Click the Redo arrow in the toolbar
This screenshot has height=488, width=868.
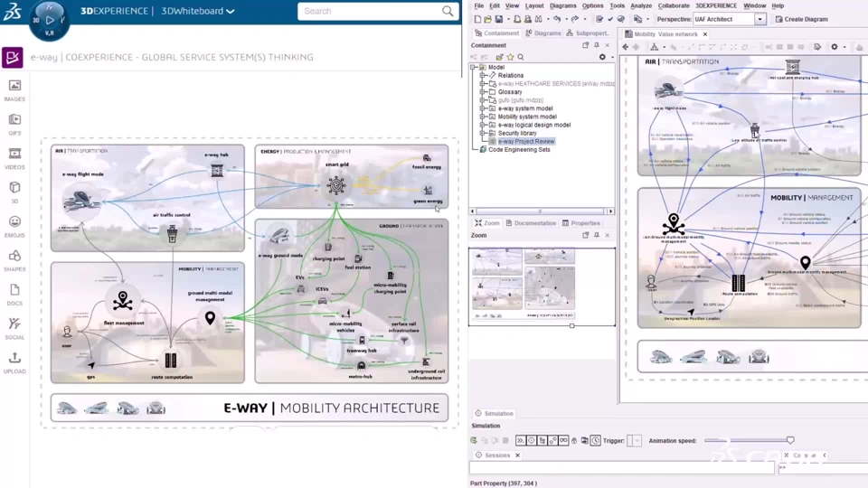tap(575, 19)
